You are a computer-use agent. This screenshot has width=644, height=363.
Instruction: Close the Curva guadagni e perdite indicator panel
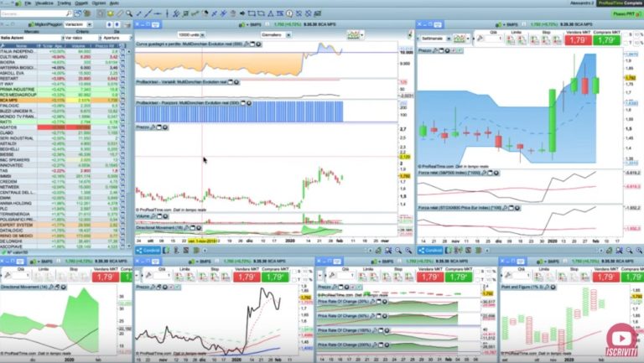coord(258,44)
